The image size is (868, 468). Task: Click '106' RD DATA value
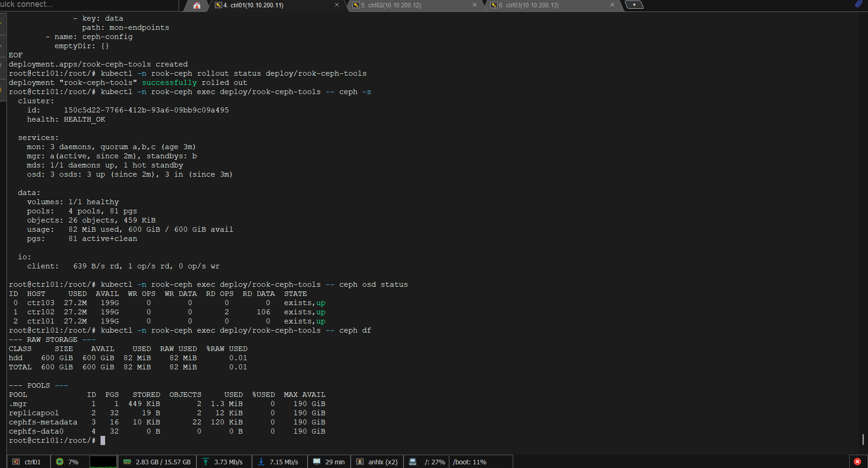(x=263, y=312)
